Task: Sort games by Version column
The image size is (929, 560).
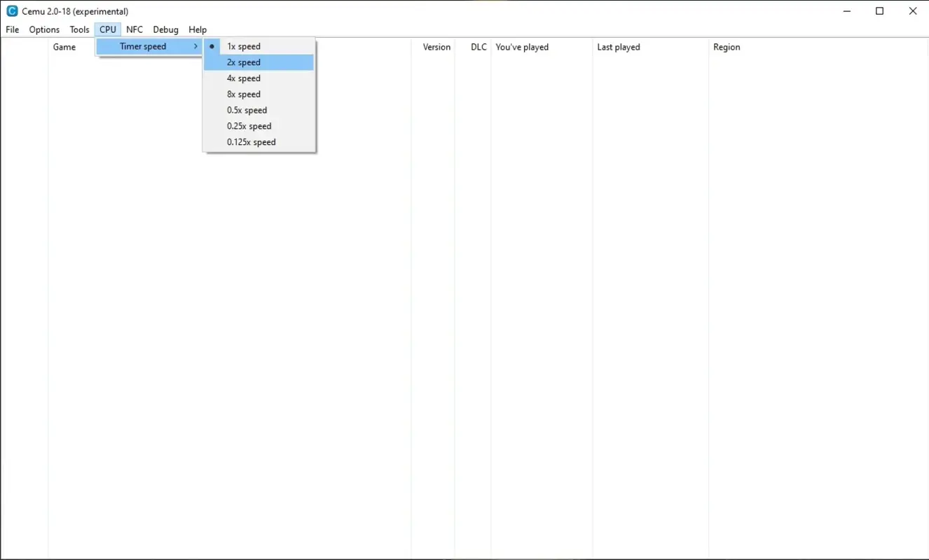Action: [436, 47]
